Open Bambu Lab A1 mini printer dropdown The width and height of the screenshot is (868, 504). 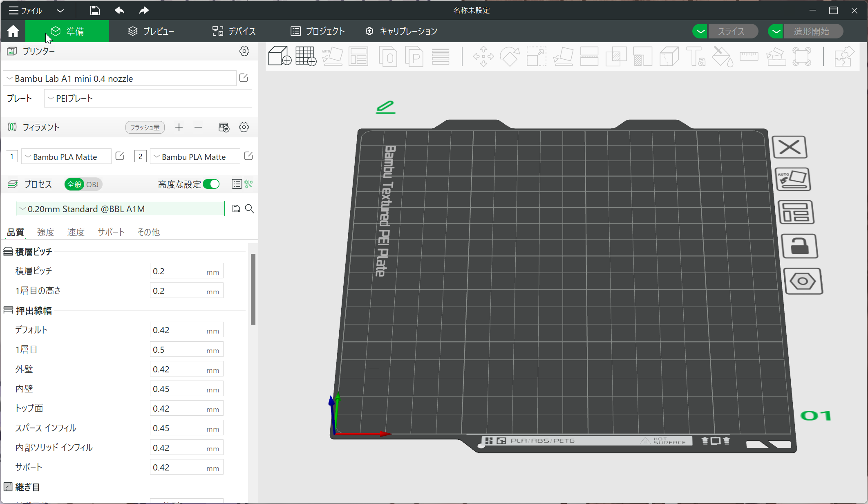(119, 78)
